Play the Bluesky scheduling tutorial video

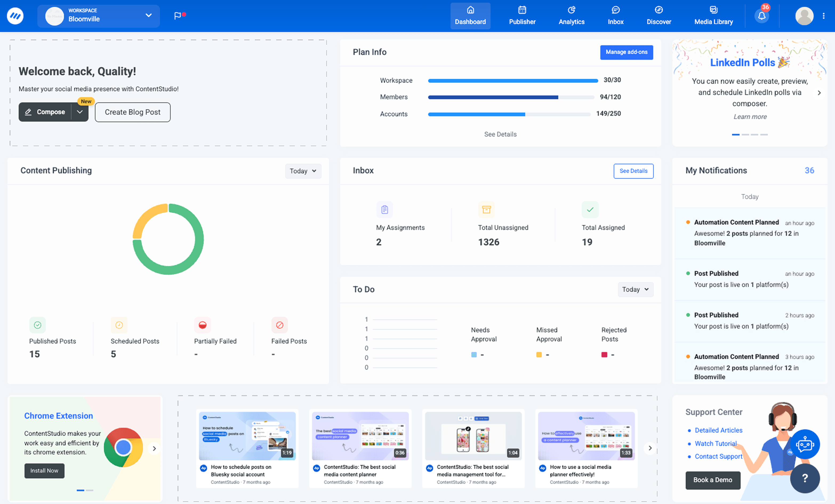[x=247, y=436]
